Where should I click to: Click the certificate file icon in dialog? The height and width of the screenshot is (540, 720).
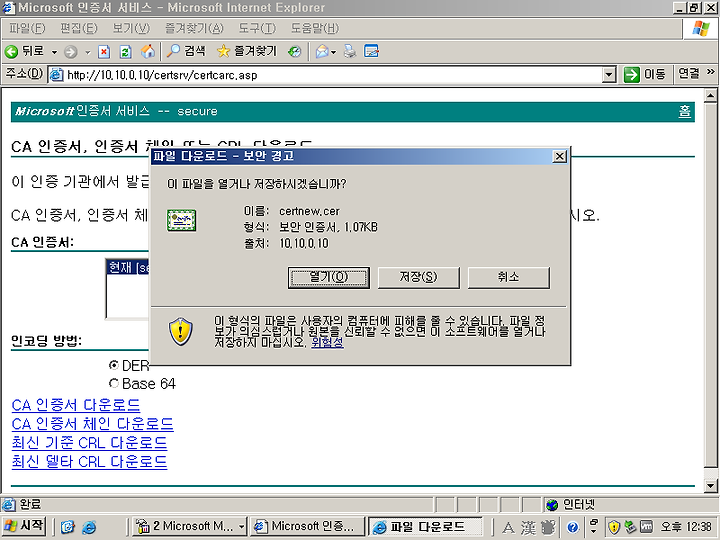181,220
